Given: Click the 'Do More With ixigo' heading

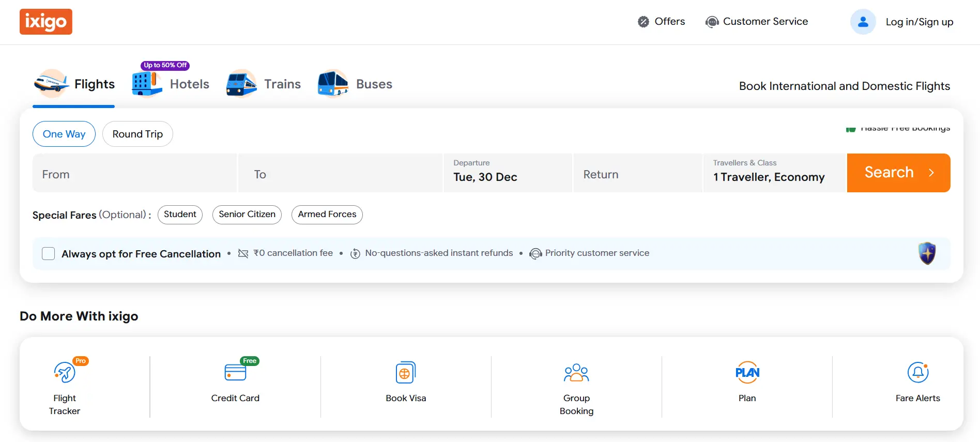Looking at the screenshot, I should [79, 316].
